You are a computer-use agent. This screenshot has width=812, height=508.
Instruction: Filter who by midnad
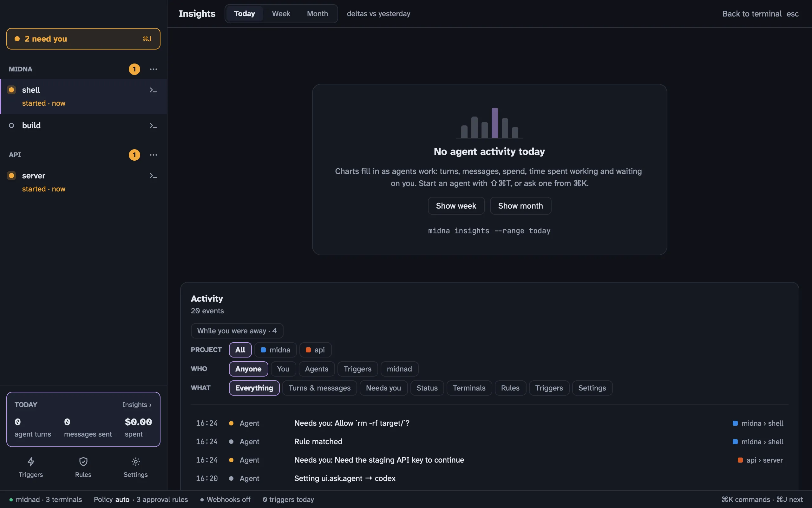(x=399, y=369)
